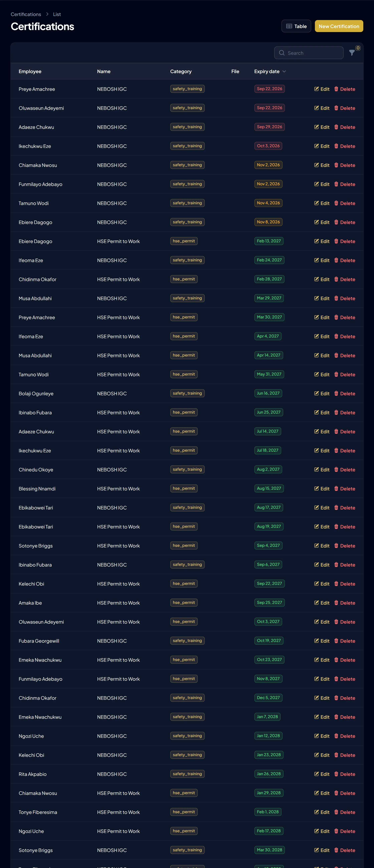Delete Preye Amachree's NEBOSH IGC certification
The height and width of the screenshot is (868, 374).
344,89
